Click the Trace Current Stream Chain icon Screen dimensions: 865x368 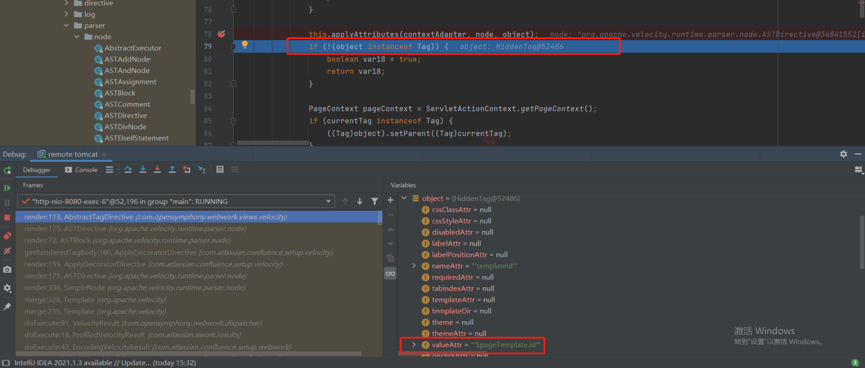click(x=235, y=170)
